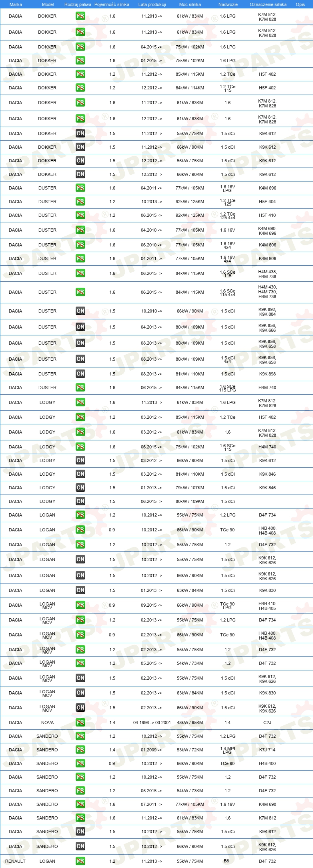Click petrol icon in LOGAN MCV 54kW / 73KM row

click(x=80, y=663)
